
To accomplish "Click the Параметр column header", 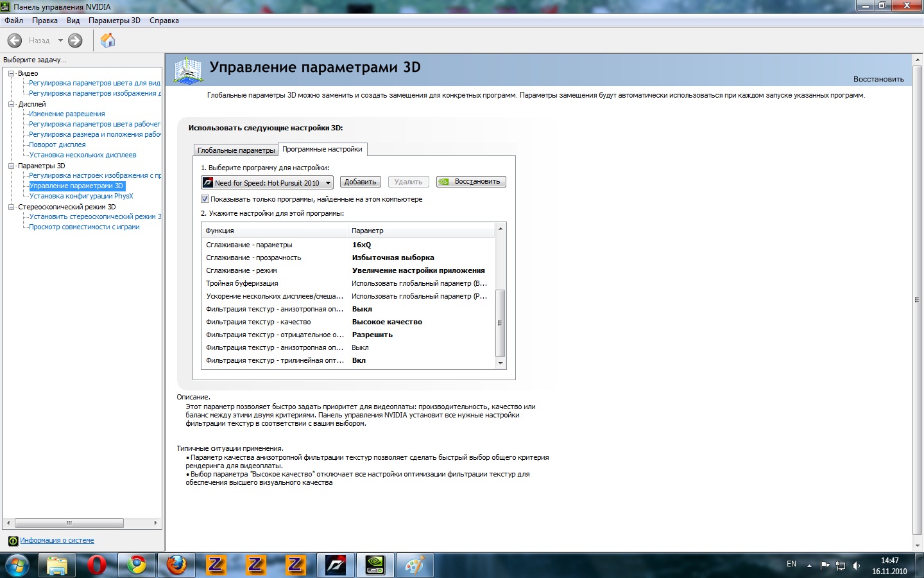I will 422,231.
